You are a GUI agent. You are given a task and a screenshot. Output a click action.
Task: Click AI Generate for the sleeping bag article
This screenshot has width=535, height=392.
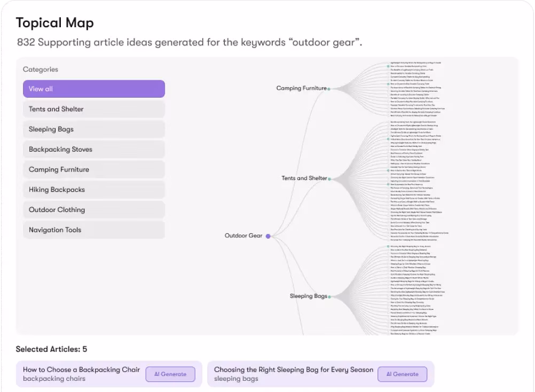pos(403,374)
